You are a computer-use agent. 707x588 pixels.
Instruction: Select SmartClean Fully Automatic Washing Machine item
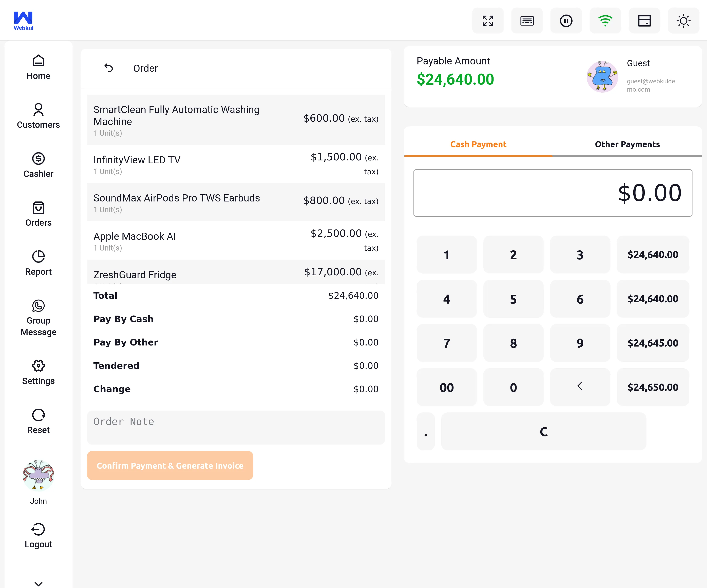236,120
